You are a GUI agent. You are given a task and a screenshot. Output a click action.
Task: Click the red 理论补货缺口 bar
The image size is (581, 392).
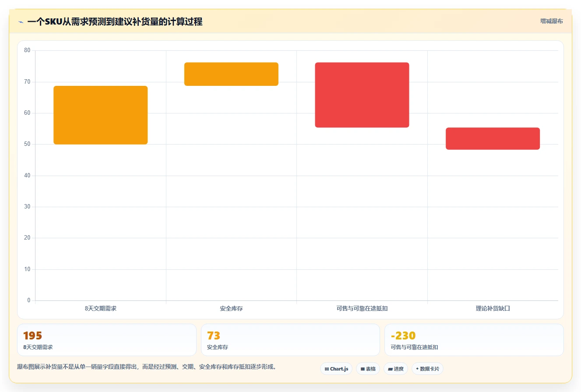493,138
